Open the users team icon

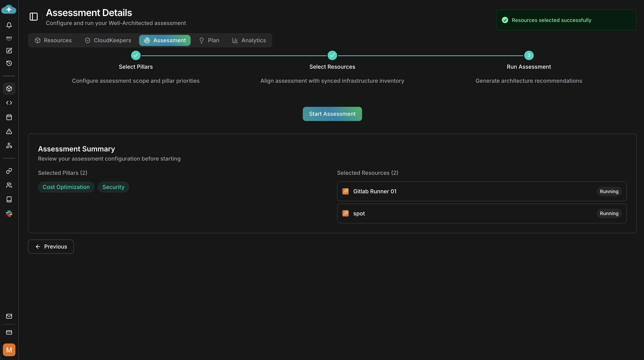pos(9,185)
